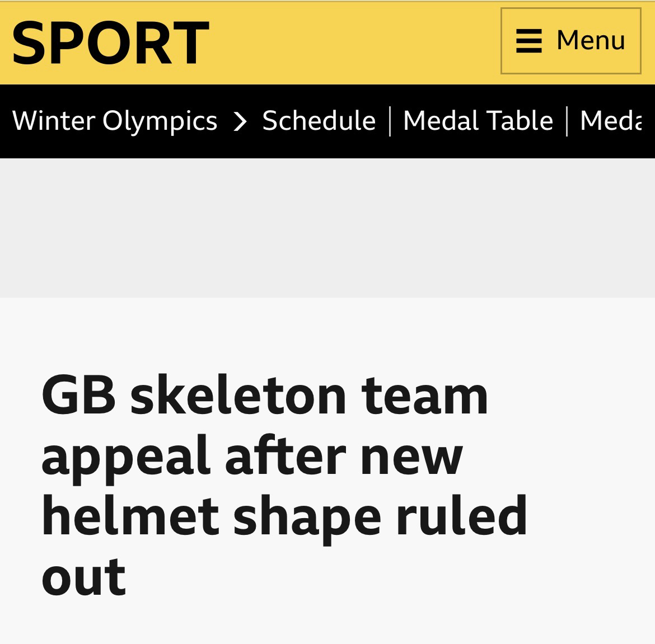
Task: Select the cut-off Medals item at the right edge
Action: point(610,121)
